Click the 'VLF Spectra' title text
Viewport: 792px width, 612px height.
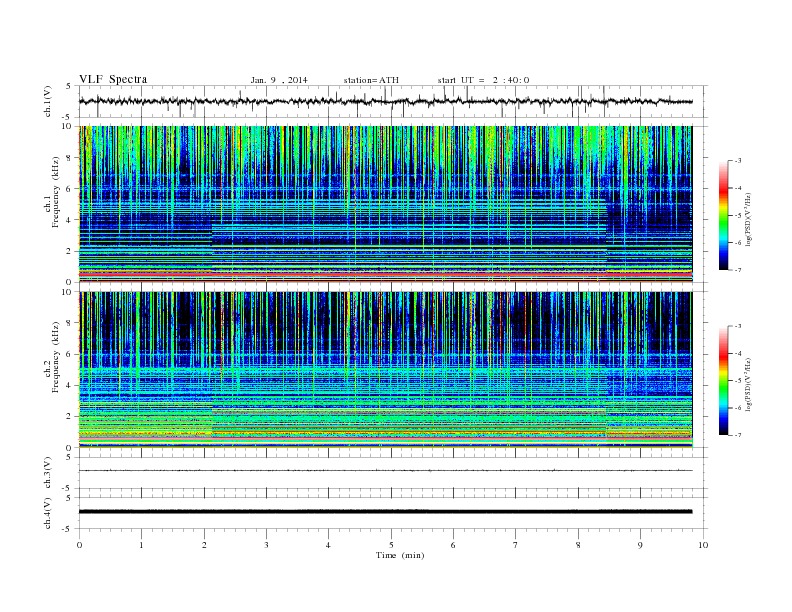click(x=113, y=79)
